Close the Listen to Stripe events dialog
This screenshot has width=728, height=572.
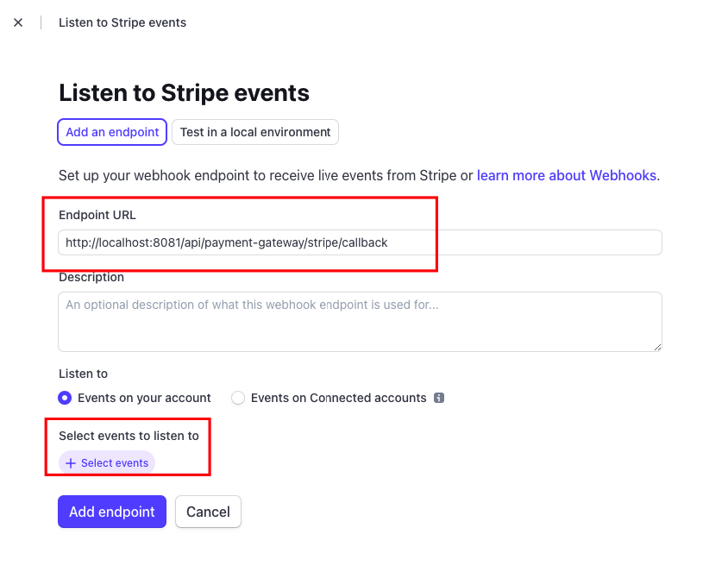click(18, 22)
